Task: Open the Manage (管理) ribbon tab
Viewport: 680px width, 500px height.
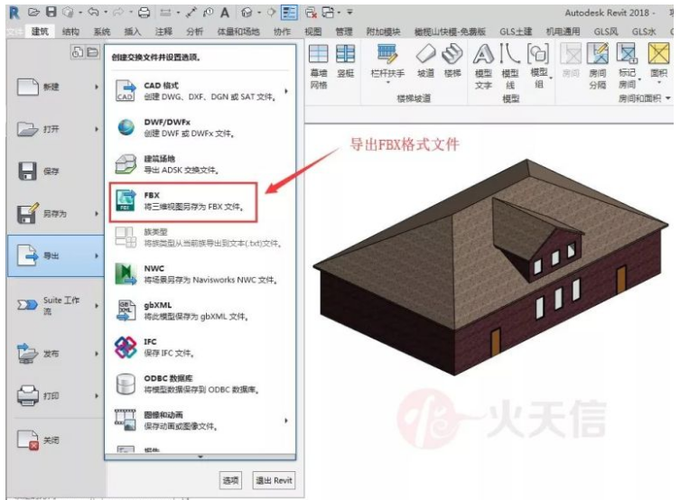Action: tap(344, 31)
